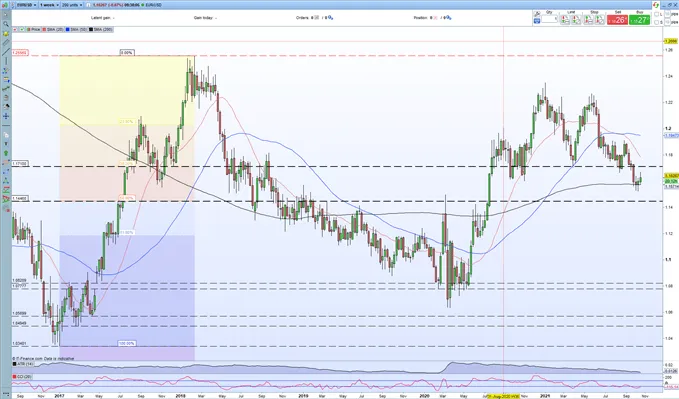
Task: Open the 200 units dropdown
Action: click(71, 5)
